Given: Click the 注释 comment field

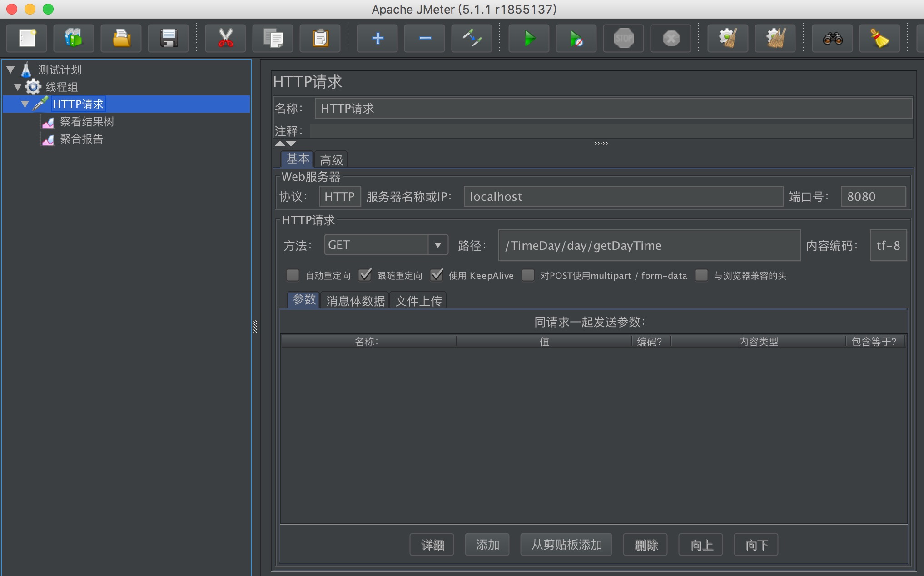Looking at the screenshot, I should pyautogui.click(x=611, y=131).
